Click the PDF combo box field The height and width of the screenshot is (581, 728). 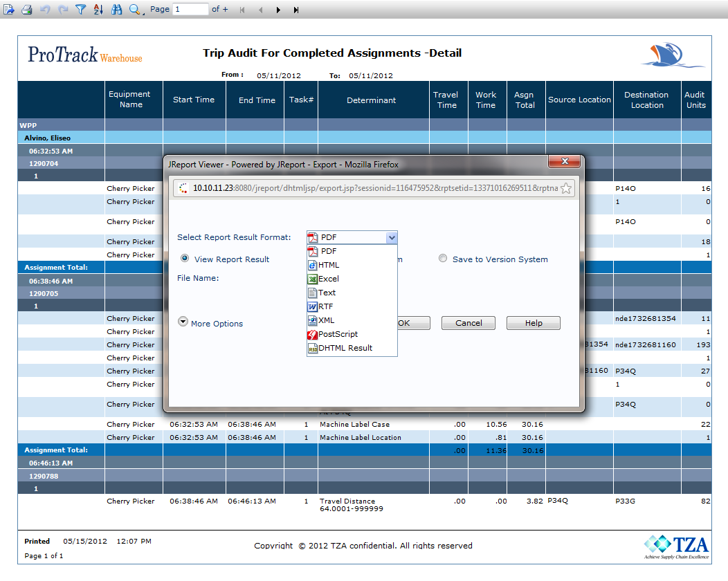pyautogui.click(x=352, y=238)
